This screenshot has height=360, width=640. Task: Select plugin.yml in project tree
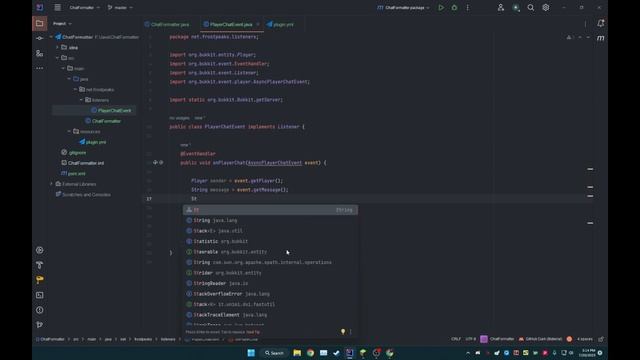click(93, 142)
